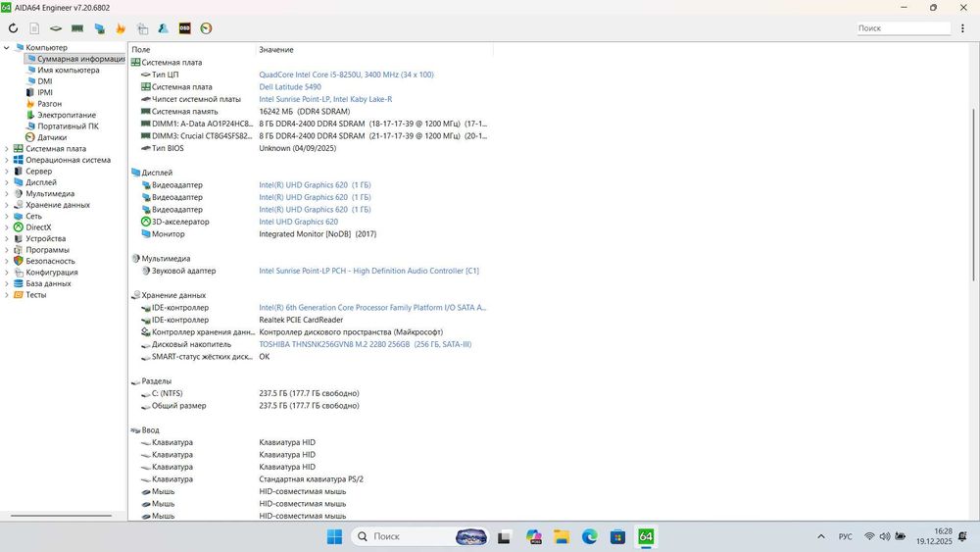Open the QuadCore Intel Core i5-8250U link
The image size is (980, 552).
coord(346,75)
